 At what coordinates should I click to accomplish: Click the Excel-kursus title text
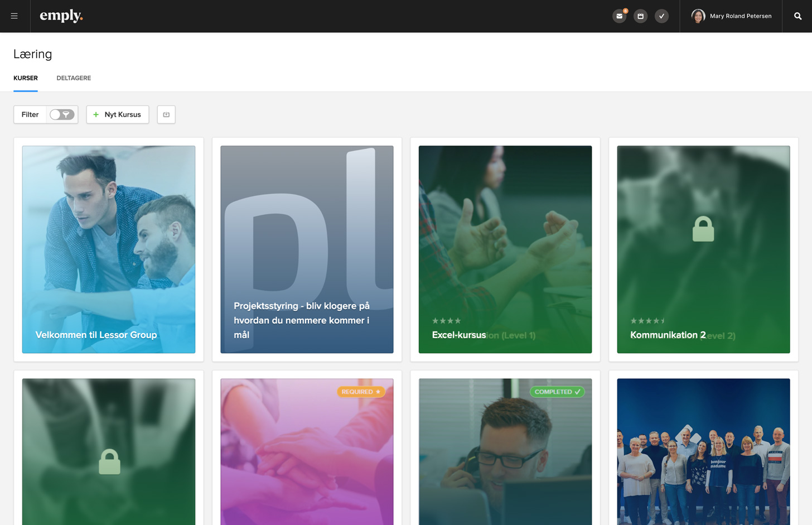coord(459,335)
